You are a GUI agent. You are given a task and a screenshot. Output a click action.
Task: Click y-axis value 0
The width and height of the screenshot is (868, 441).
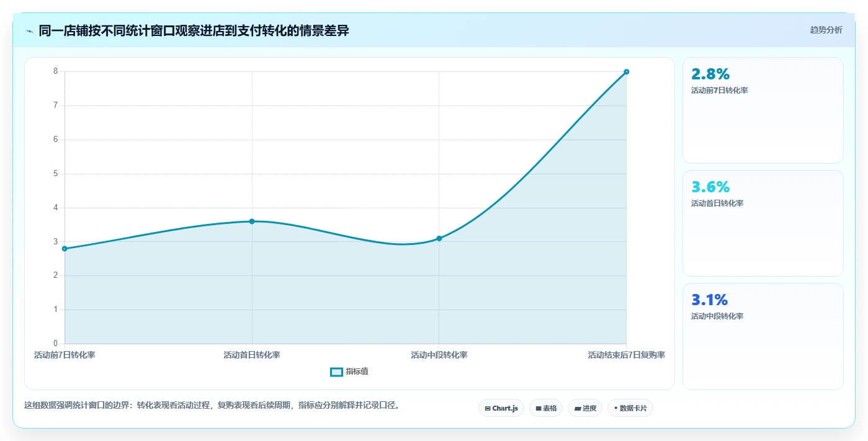[55, 344]
